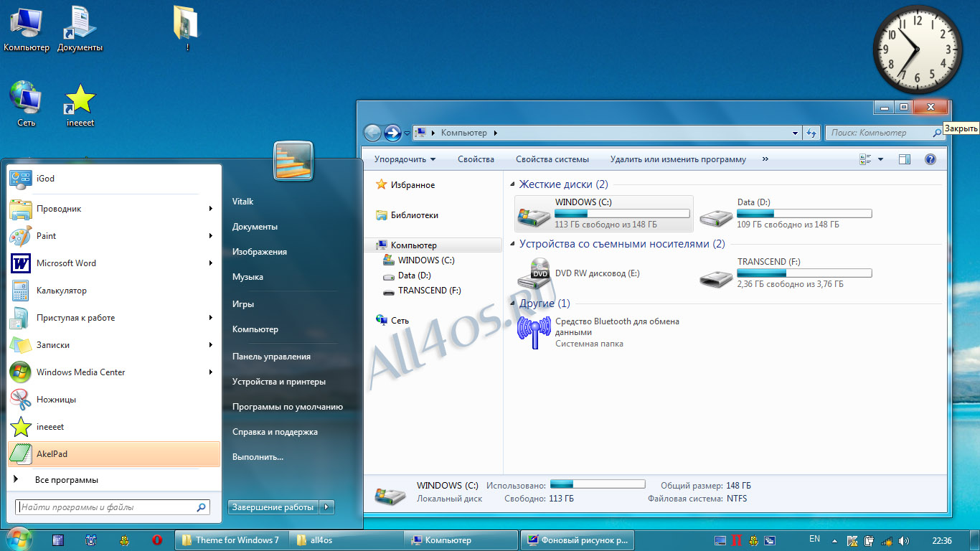Click Свойства in Explorer toolbar

click(476, 159)
